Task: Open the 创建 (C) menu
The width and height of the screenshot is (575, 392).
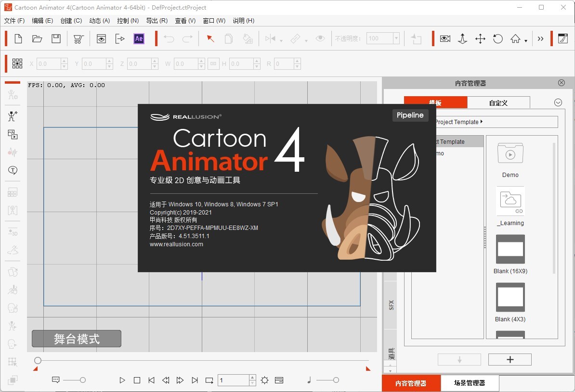Action: coord(71,21)
